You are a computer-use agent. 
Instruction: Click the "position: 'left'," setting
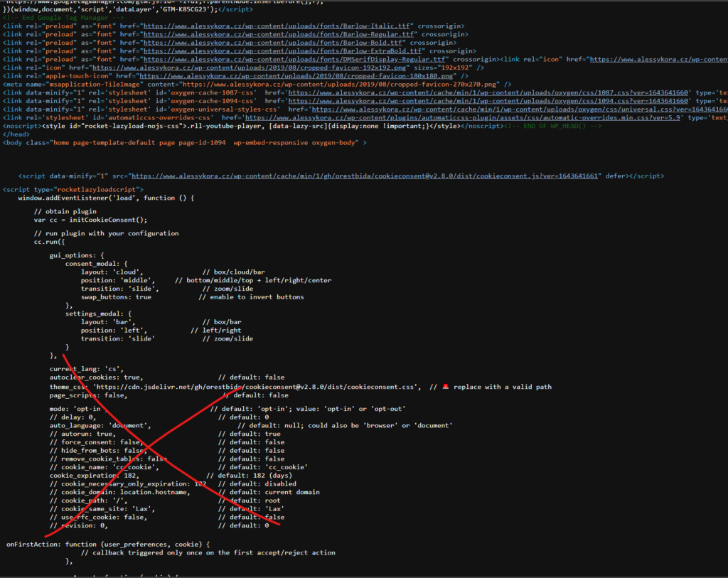click(x=114, y=331)
